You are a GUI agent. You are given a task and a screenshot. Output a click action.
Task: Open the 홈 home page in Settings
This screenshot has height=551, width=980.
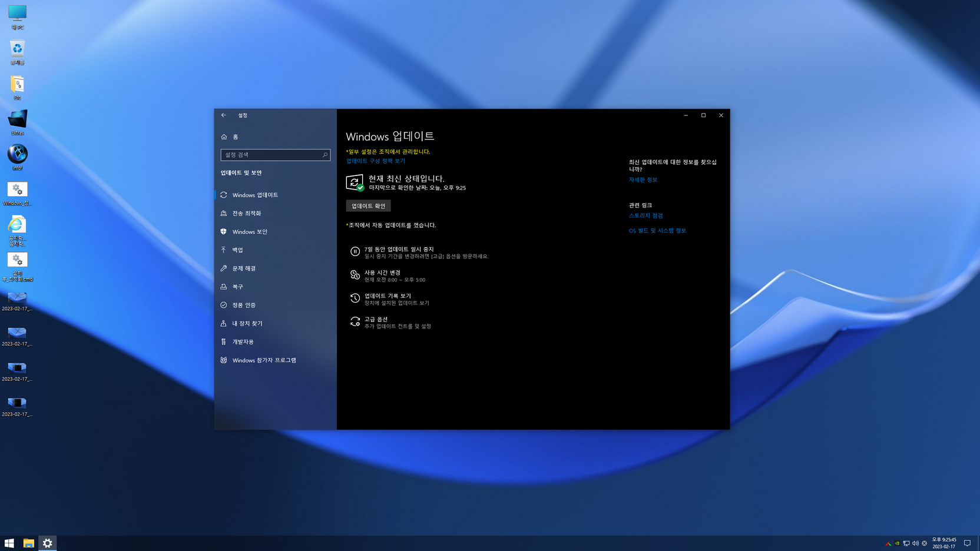click(x=275, y=137)
